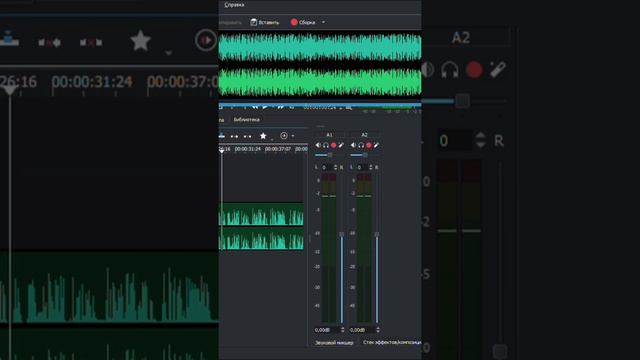Viewport: 640px width, 360px height.
Task: Click the circled play preview-render icon
Action: 284,136
